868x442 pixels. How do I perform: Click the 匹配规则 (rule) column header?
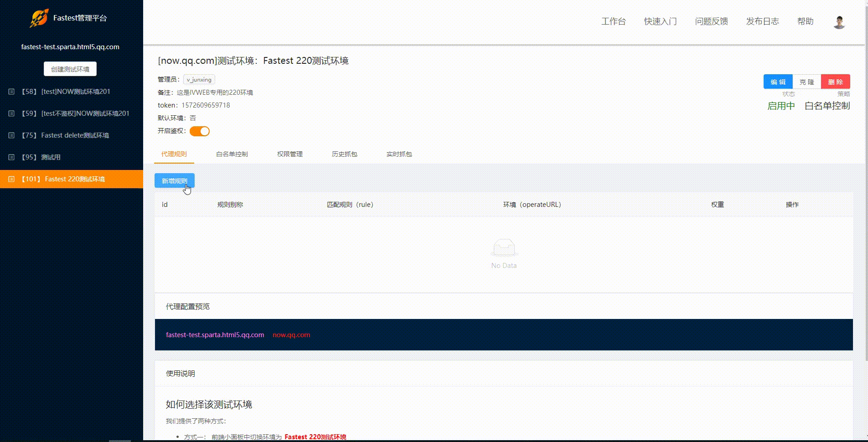tap(350, 205)
